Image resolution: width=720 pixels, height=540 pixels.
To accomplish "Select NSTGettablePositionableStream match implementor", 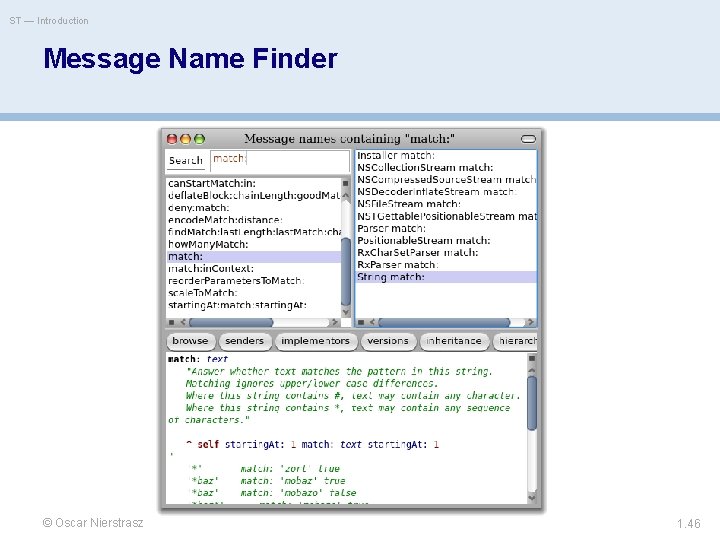I will (446, 216).
